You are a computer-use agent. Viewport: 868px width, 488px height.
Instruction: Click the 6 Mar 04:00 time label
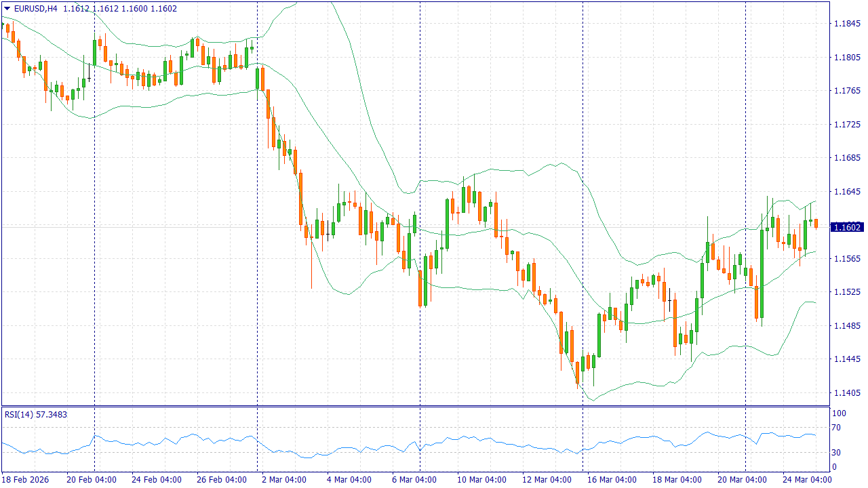coord(414,480)
